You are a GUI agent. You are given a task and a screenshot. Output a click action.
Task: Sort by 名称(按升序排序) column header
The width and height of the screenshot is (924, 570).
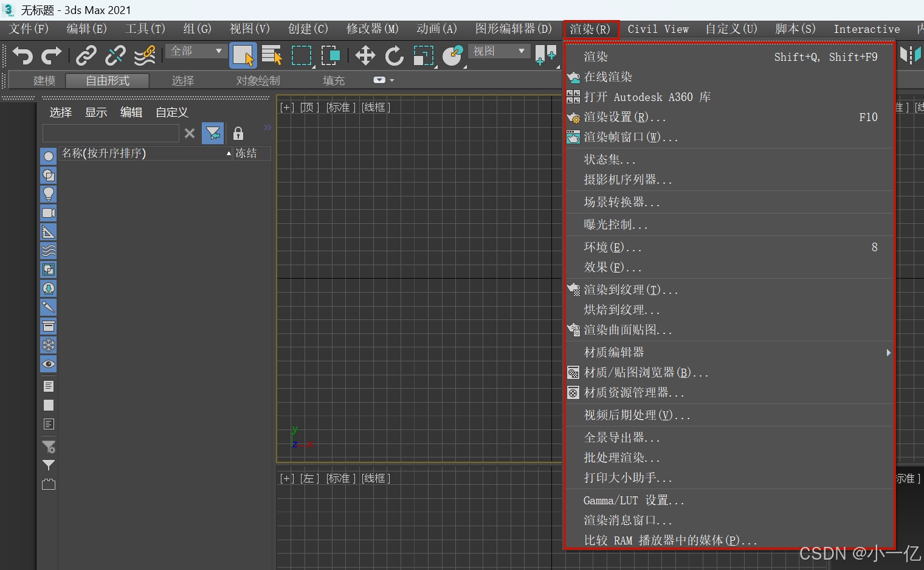click(146, 153)
